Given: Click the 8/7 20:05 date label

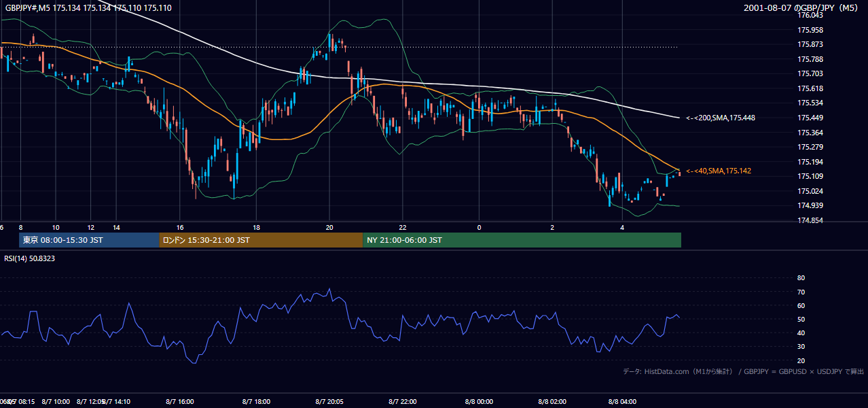Looking at the screenshot, I should (329, 402).
